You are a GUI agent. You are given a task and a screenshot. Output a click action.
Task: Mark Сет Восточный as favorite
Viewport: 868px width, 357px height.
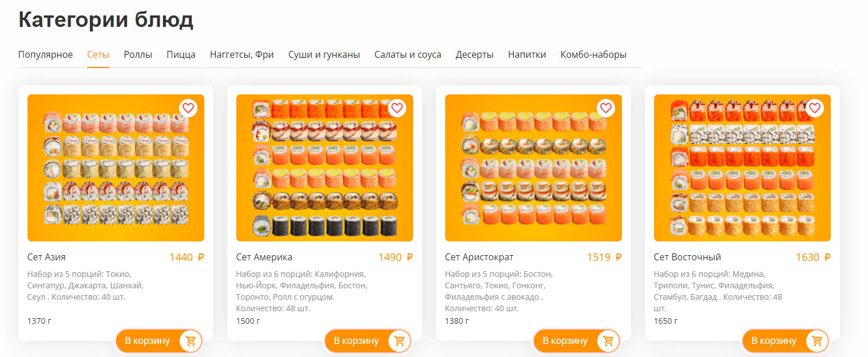[815, 108]
